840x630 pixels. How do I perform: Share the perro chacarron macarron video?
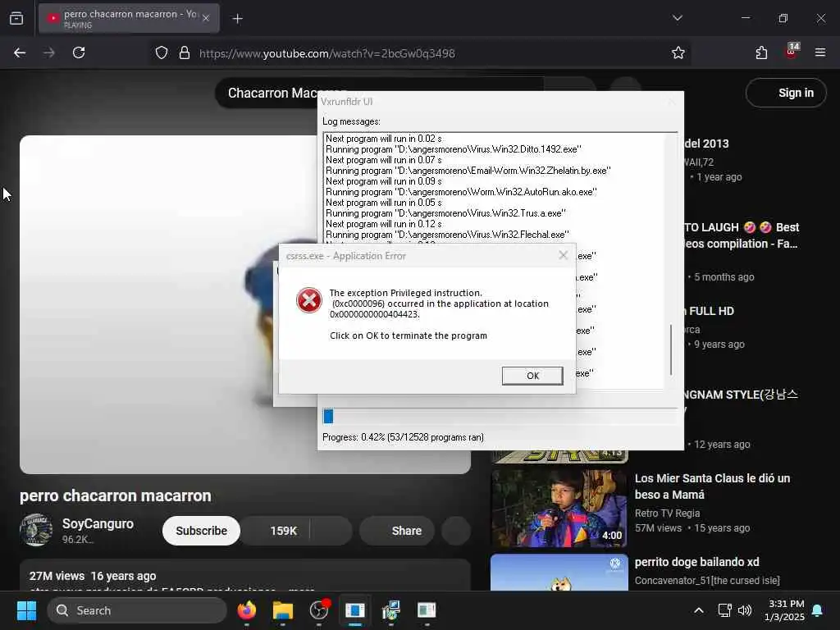click(x=397, y=531)
